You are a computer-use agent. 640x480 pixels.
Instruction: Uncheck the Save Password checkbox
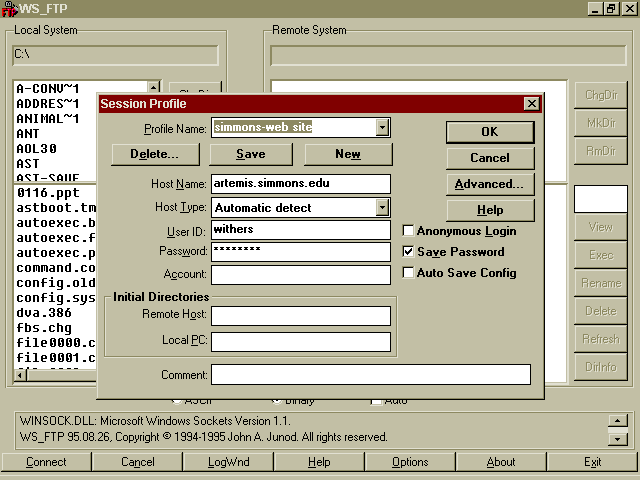408,252
